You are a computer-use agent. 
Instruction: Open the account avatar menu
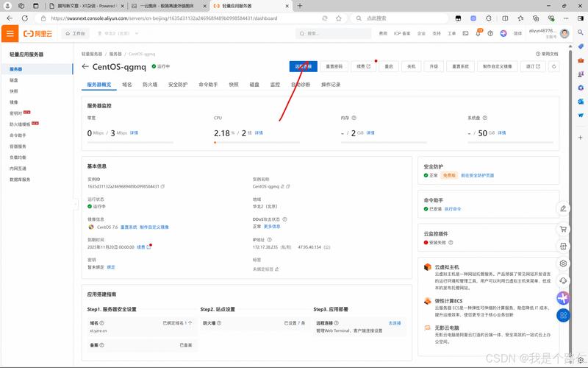(564, 33)
